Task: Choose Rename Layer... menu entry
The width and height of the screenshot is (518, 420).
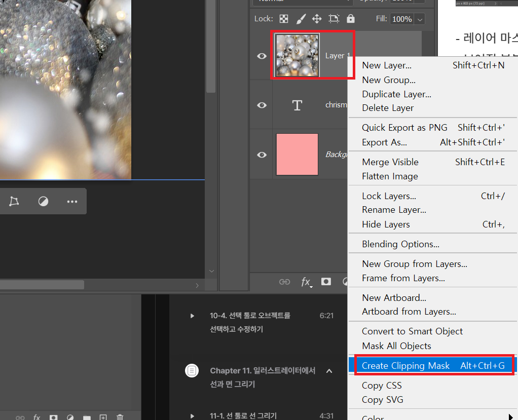Action: [x=433, y=210]
